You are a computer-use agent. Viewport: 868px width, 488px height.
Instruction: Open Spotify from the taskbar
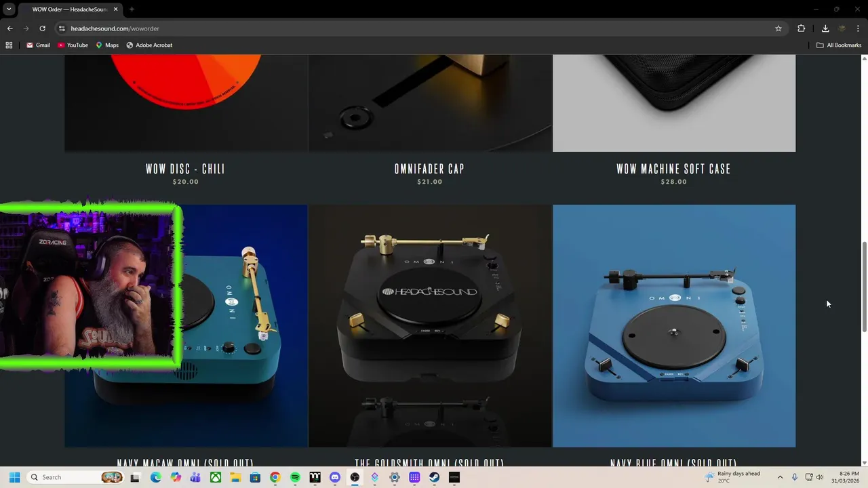click(295, 477)
